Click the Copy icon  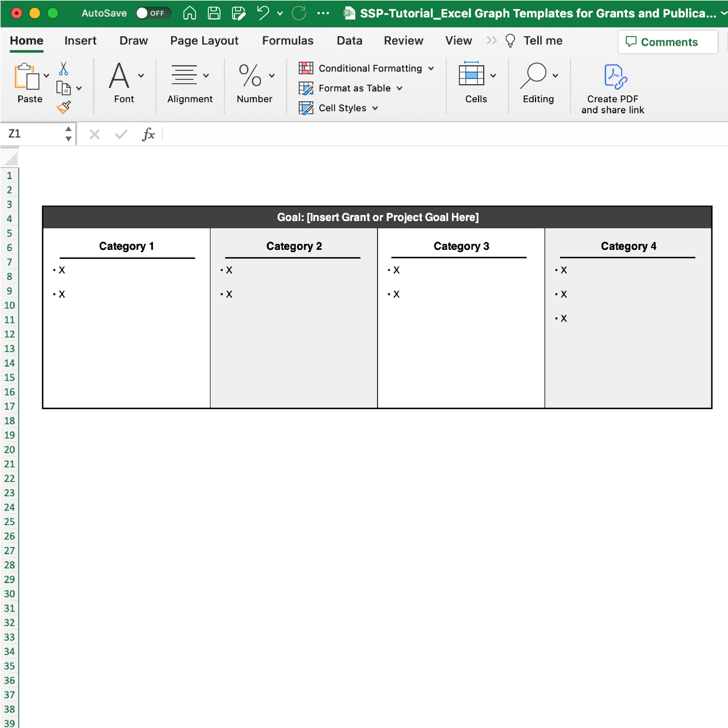pos(63,88)
